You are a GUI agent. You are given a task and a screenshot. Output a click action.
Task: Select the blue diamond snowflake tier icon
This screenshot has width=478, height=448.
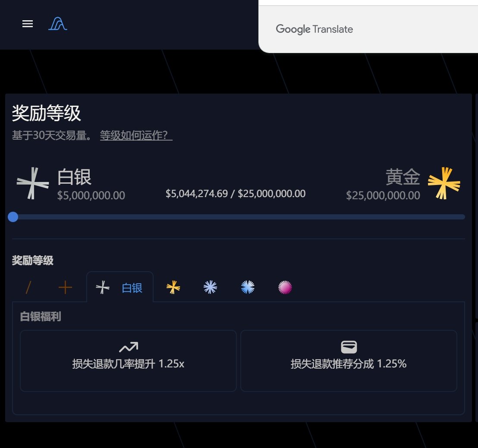coord(247,286)
